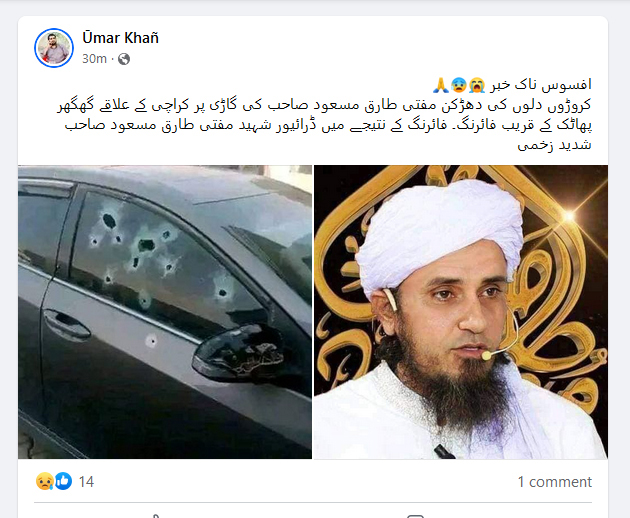The width and height of the screenshot is (630, 518).
Task: Click the folded hands prayer emoji
Action: coord(441,85)
